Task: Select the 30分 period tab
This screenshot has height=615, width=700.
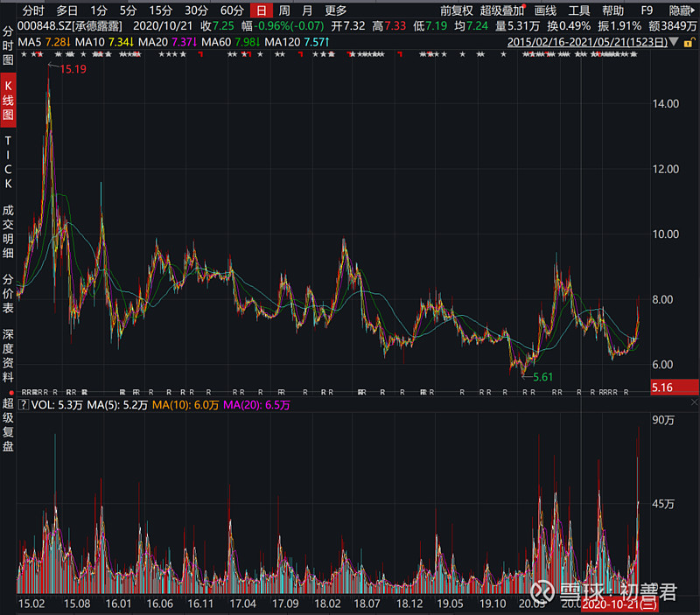Action: click(x=196, y=10)
